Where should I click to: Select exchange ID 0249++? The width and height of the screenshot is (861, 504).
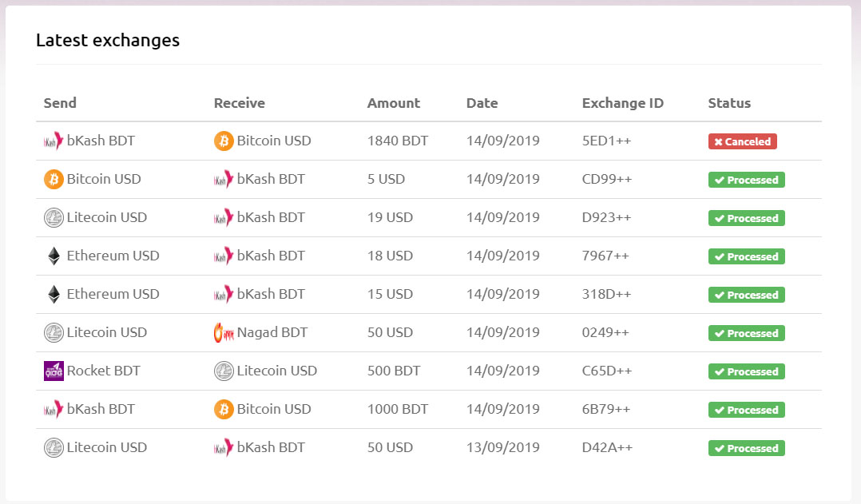tap(606, 333)
